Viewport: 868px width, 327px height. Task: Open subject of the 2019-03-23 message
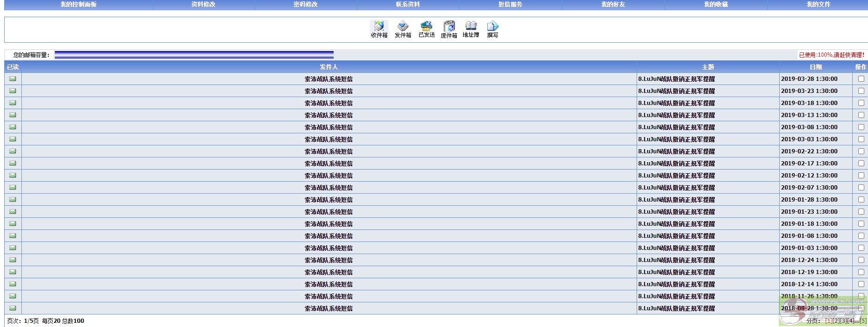677,91
